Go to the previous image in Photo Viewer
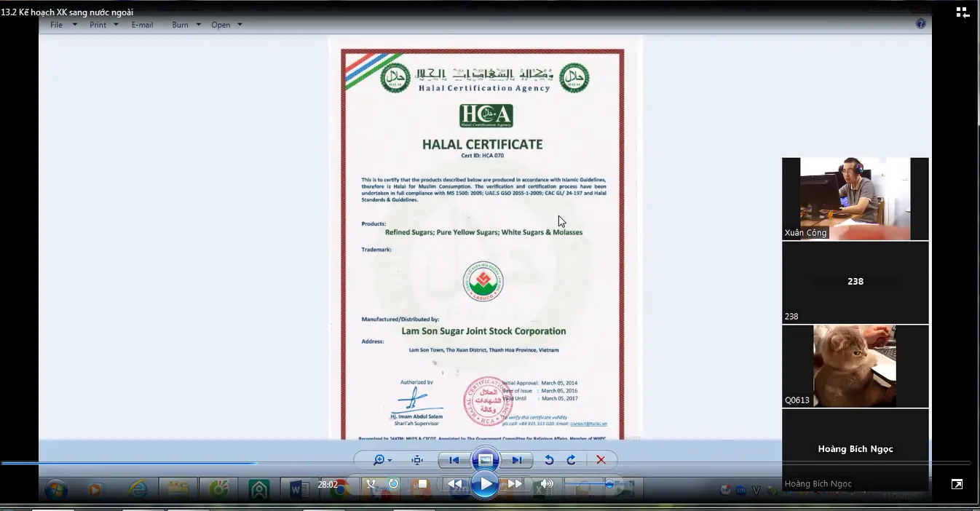Viewport: 980px width, 511px height. (454, 460)
